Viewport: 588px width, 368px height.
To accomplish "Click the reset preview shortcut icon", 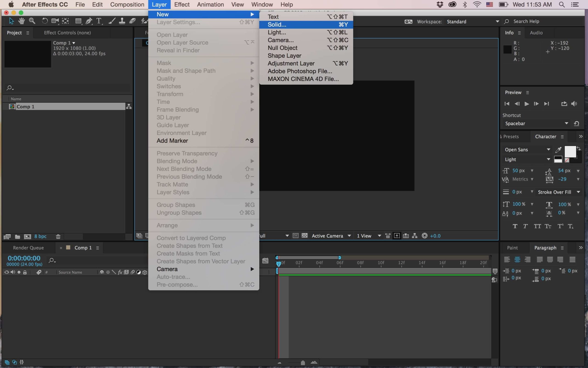I will point(577,124).
